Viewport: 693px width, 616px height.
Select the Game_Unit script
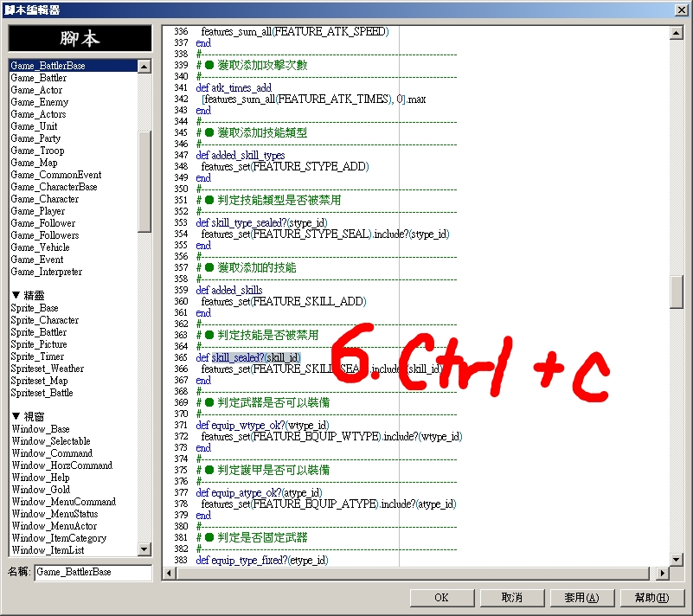(34, 126)
